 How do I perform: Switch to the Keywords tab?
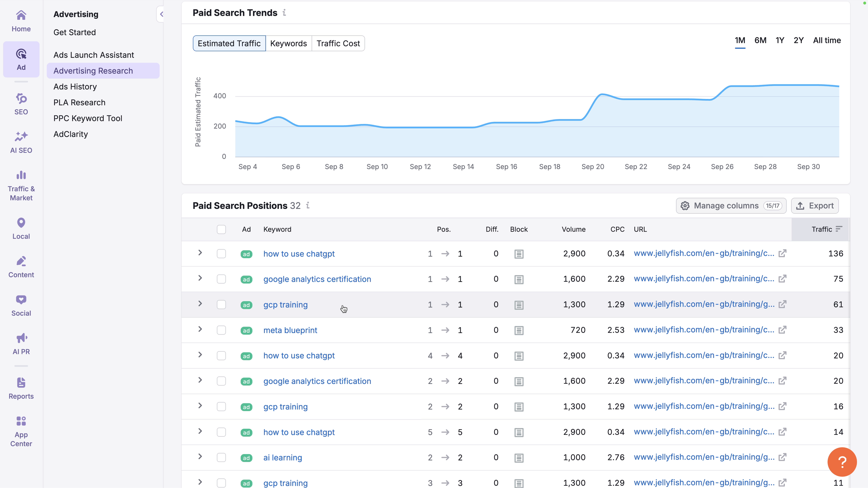pyautogui.click(x=288, y=43)
